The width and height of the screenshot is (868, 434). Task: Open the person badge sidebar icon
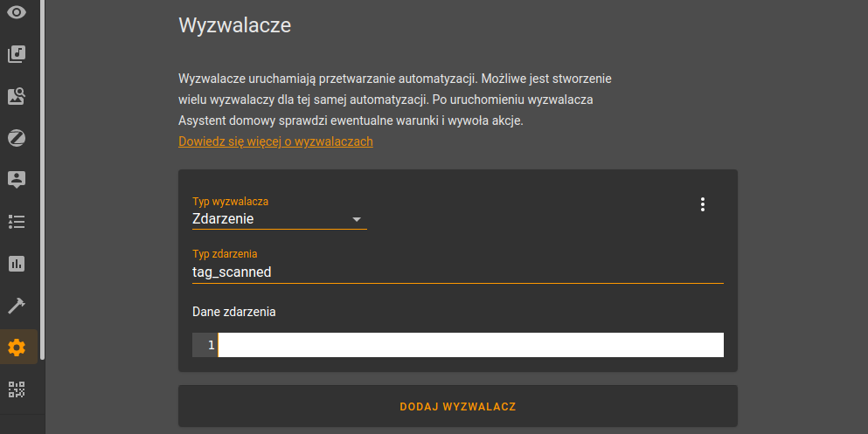[x=17, y=180]
